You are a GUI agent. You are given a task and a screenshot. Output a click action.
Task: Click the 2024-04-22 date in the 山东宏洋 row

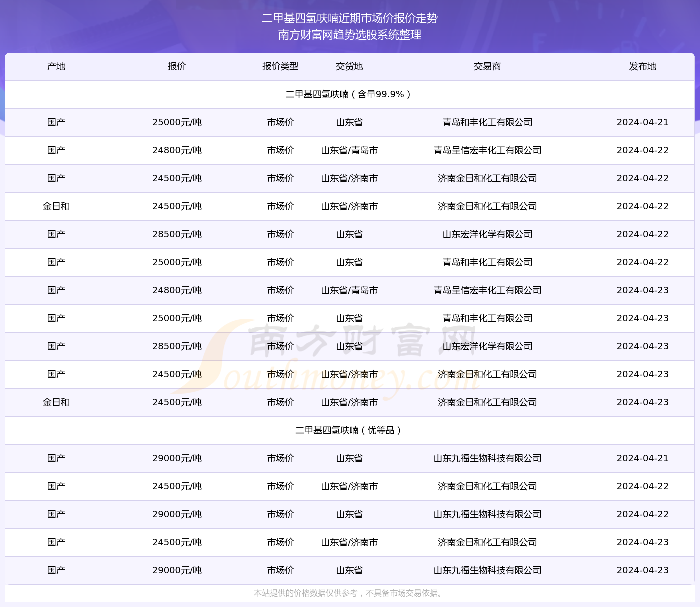tap(642, 234)
